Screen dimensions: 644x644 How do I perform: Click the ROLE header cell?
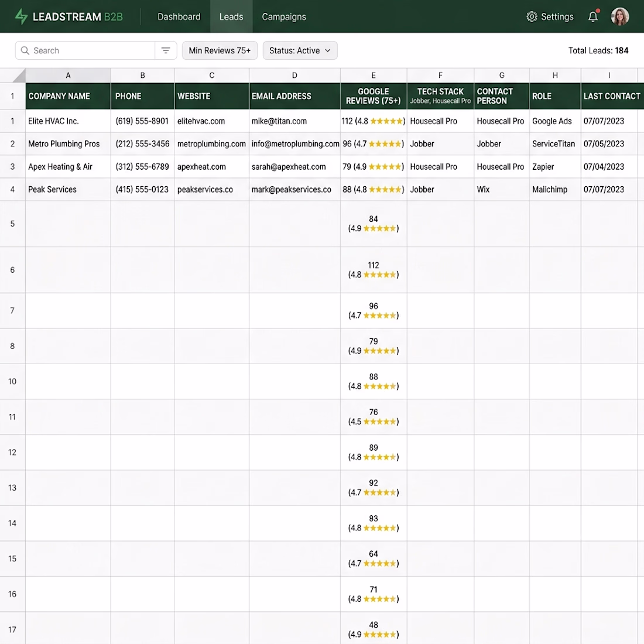tap(555, 96)
